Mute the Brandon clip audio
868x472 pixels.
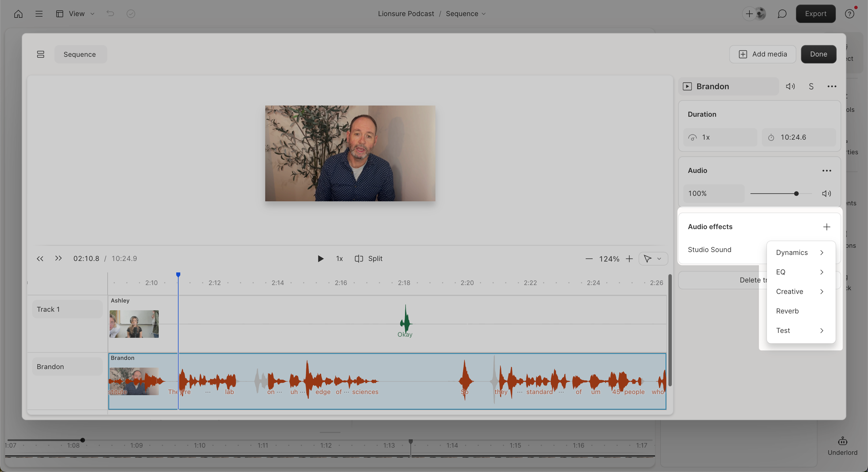(790, 86)
